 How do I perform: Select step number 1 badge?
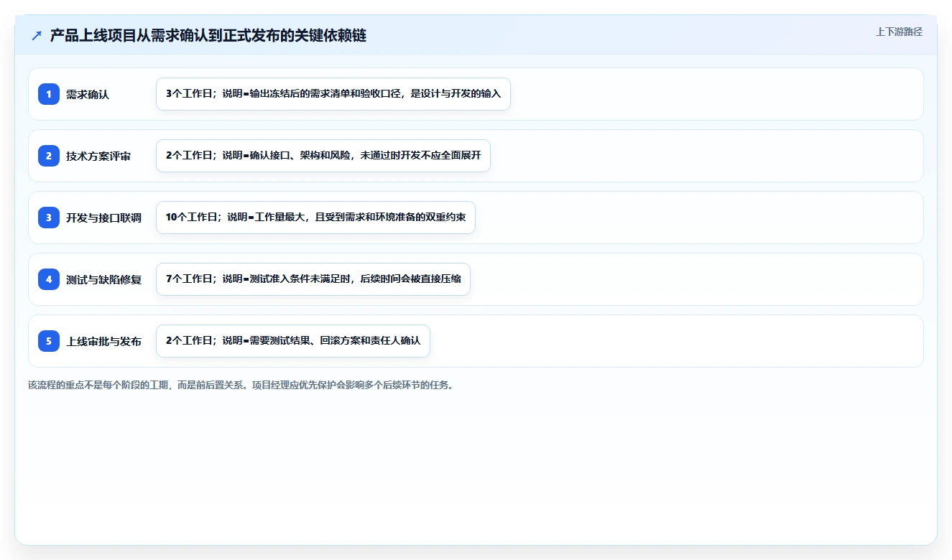tap(49, 94)
